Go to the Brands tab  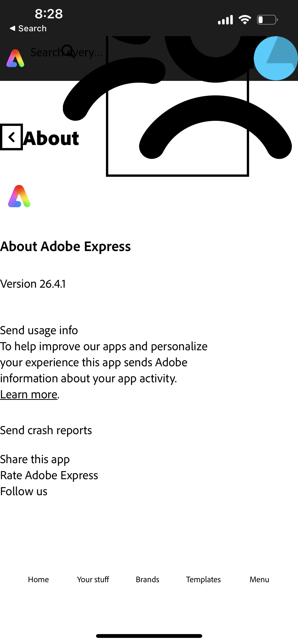point(147,579)
